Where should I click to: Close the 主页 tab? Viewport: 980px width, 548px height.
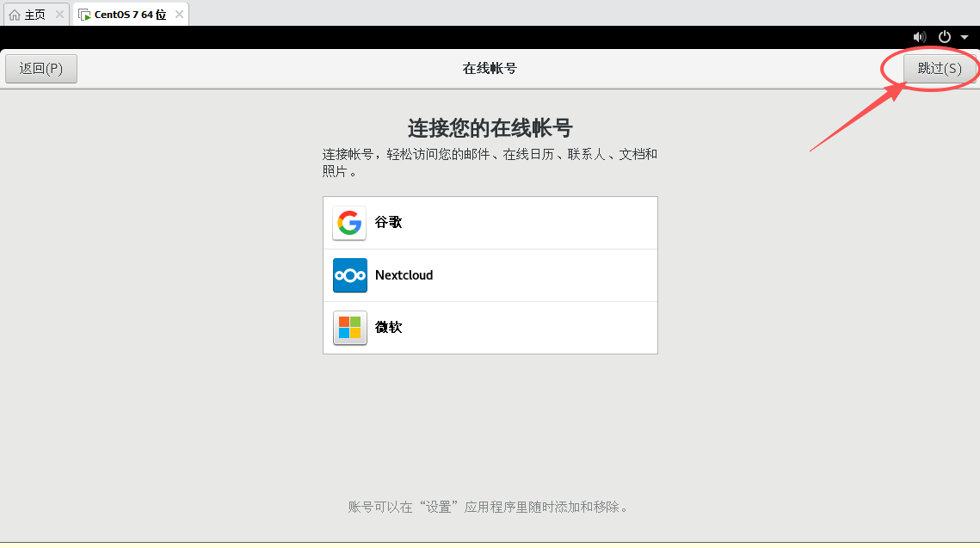[59, 15]
